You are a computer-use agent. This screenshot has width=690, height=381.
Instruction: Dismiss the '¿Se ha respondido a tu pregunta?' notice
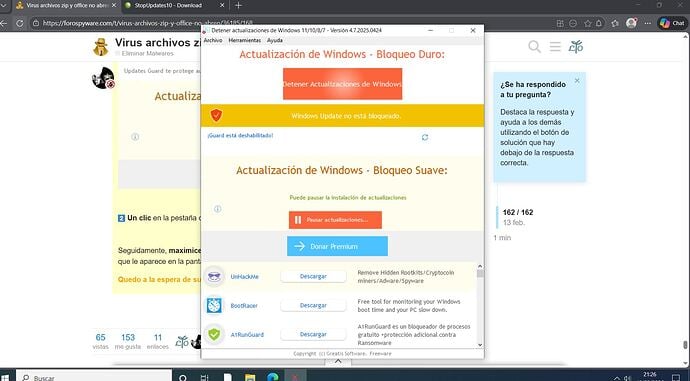[577, 81]
